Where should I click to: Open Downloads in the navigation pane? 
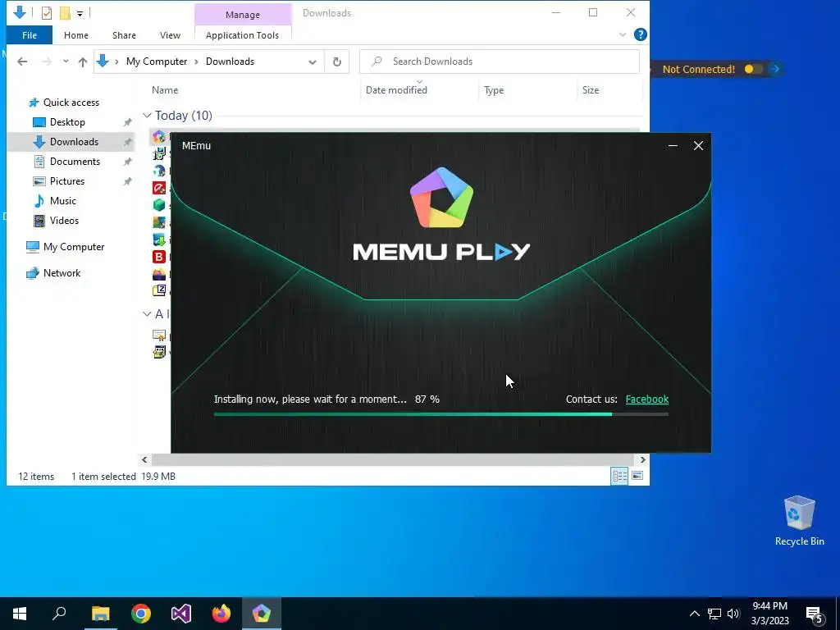pos(74,142)
